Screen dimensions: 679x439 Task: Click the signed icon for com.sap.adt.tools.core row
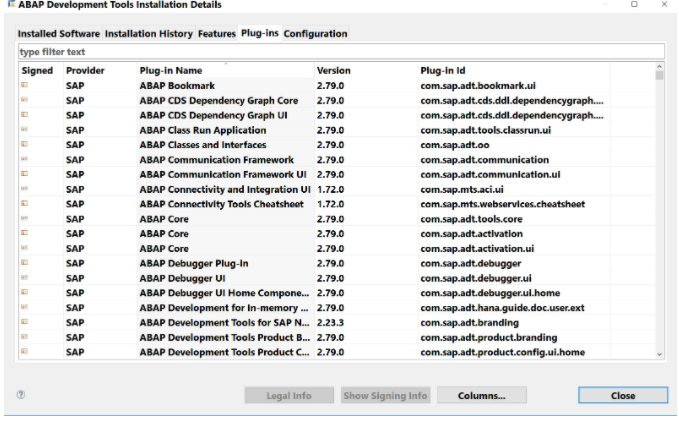tap(25, 218)
